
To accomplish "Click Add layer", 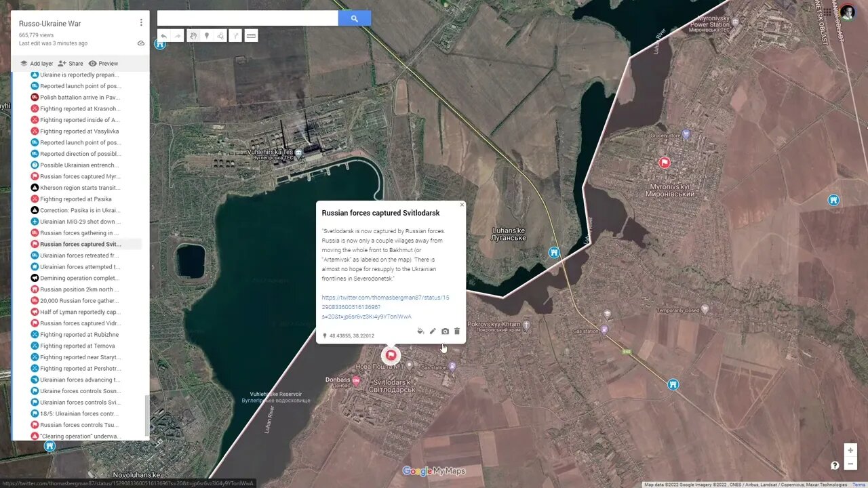I will point(36,64).
